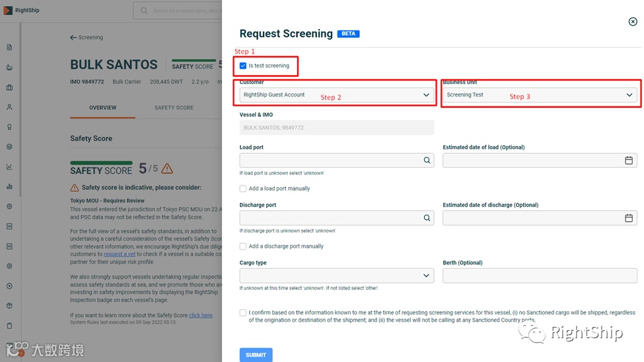Expand the Customer dropdown
Viewport: 644px width, 362px height.
coord(426,95)
